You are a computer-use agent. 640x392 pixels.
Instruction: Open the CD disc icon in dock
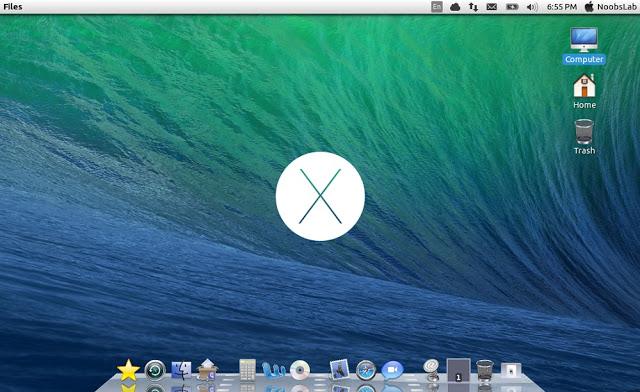[x=300, y=371]
